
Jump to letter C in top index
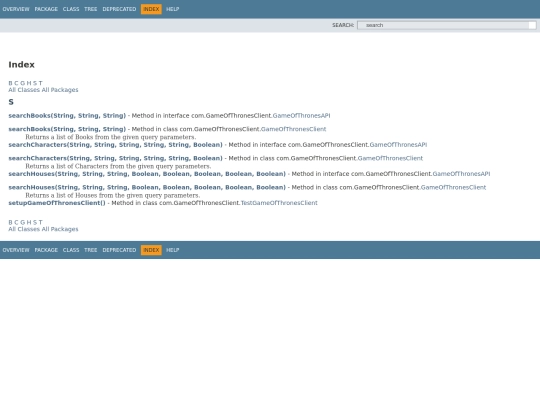tap(16, 83)
